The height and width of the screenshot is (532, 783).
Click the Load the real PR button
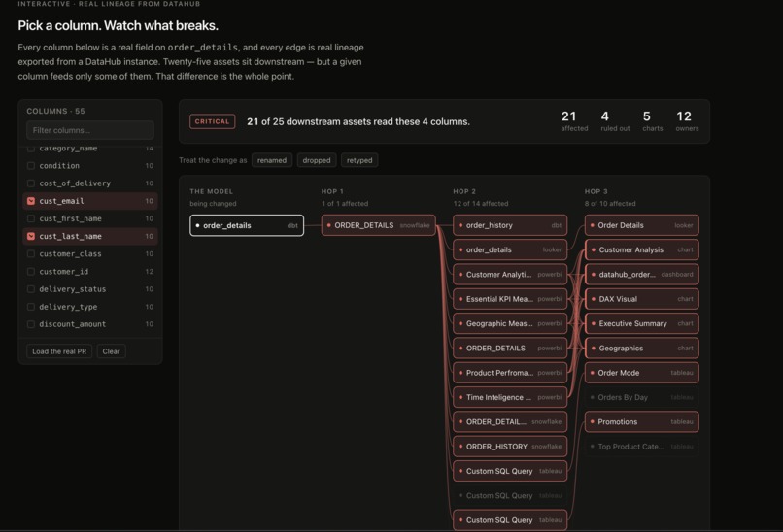59,351
